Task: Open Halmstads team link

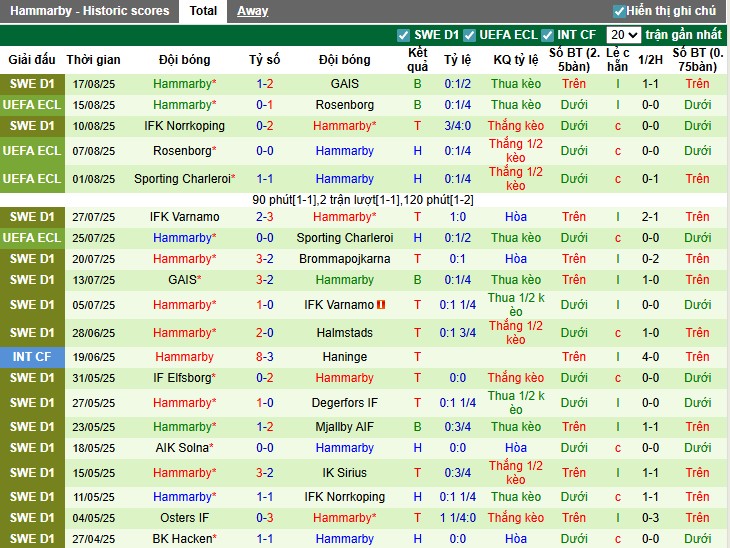Action: (x=345, y=333)
